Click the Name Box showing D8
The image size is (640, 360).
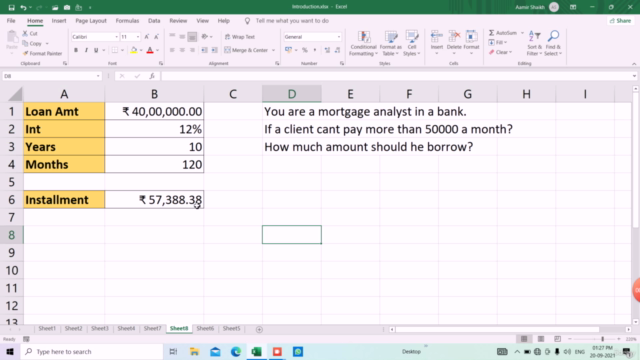point(51,76)
